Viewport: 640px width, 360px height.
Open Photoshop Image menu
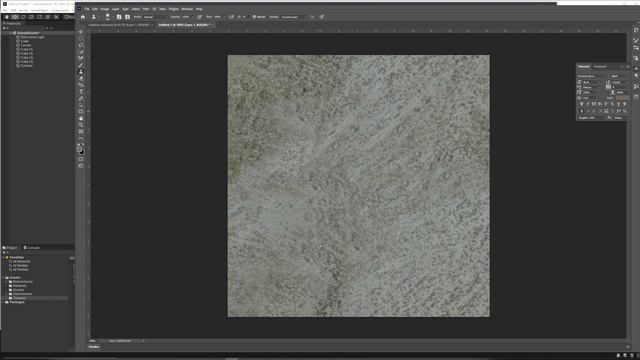105,9
